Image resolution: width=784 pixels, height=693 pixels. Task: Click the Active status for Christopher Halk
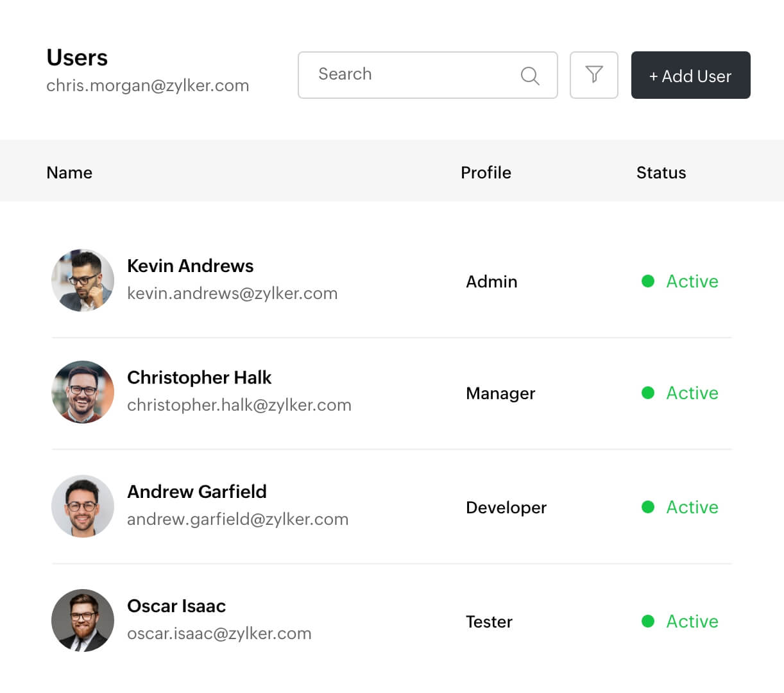click(x=692, y=393)
